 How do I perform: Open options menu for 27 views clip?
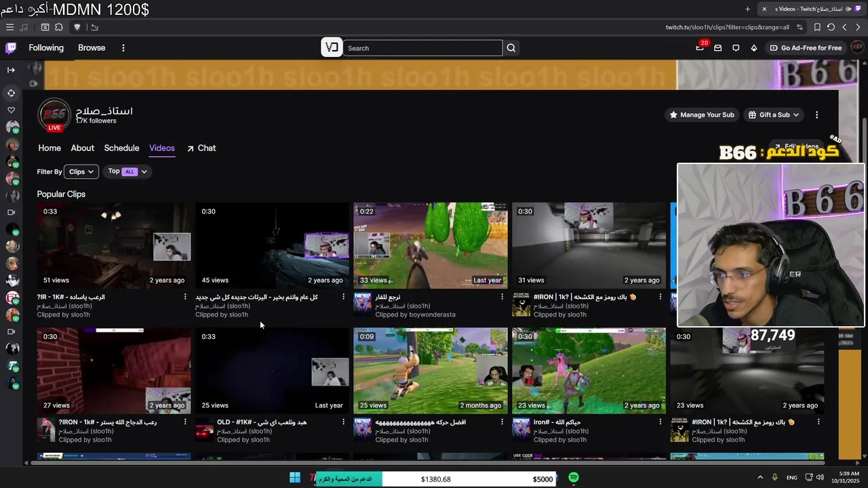pos(185,422)
